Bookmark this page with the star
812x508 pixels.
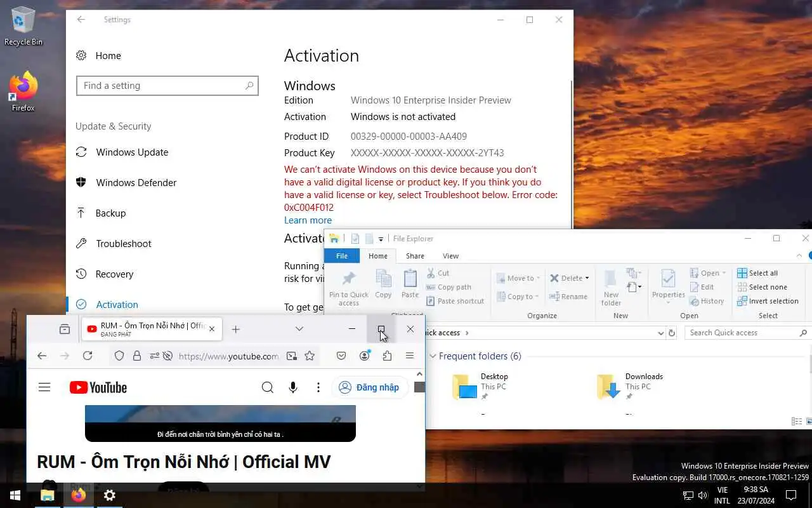[x=310, y=356]
